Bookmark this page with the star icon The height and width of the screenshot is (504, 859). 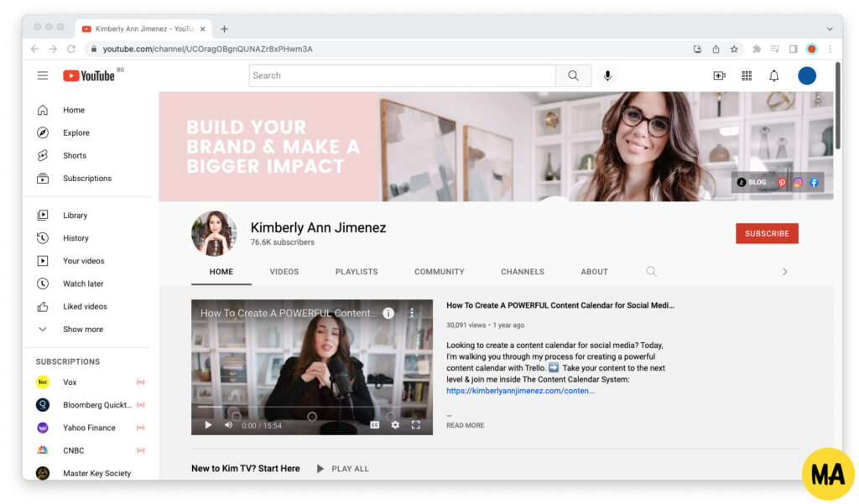tap(734, 49)
